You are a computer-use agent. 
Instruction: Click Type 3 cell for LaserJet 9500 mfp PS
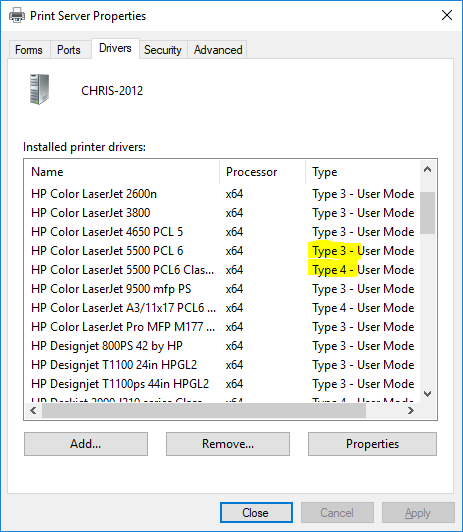click(x=363, y=289)
